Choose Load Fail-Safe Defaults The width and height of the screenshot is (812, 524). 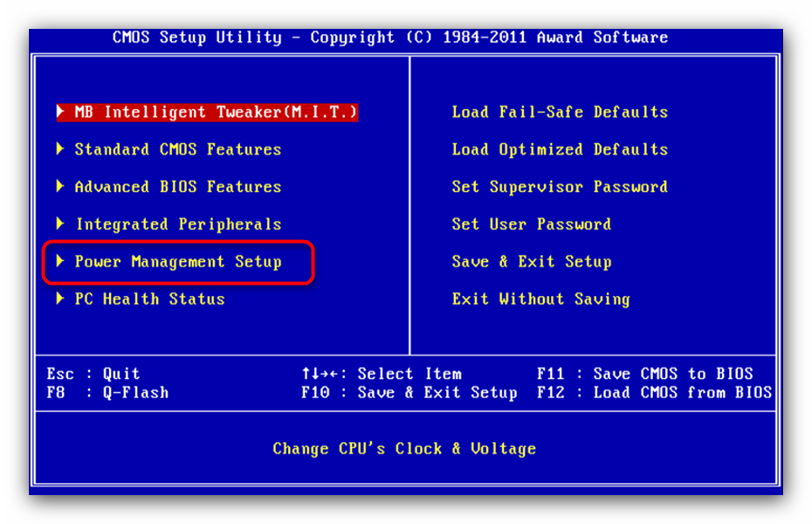tap(560, 112)
